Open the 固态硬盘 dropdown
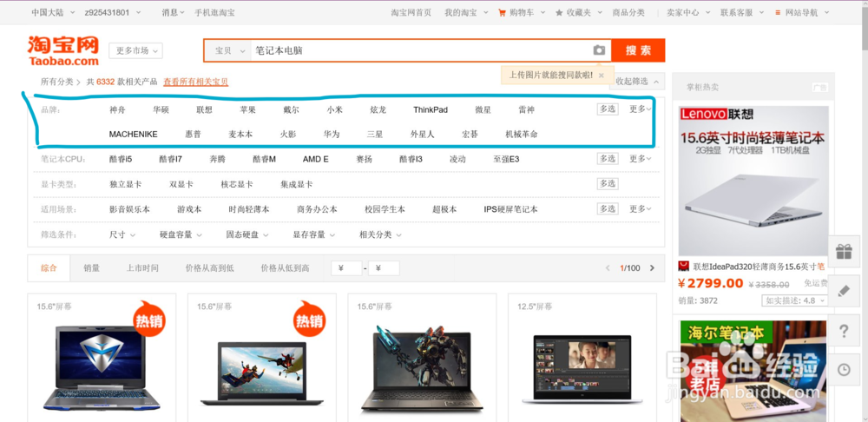868x422 pixels. point(247,234)
